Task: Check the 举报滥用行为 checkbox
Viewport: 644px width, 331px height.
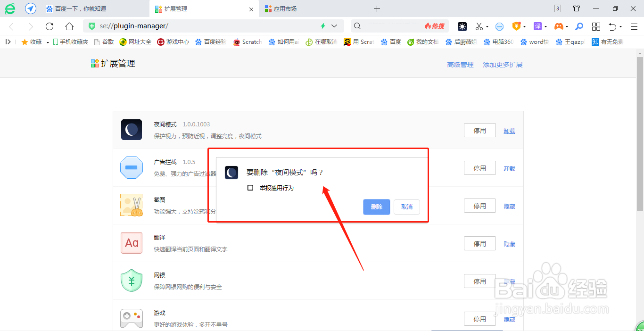Action: [250, 188]
